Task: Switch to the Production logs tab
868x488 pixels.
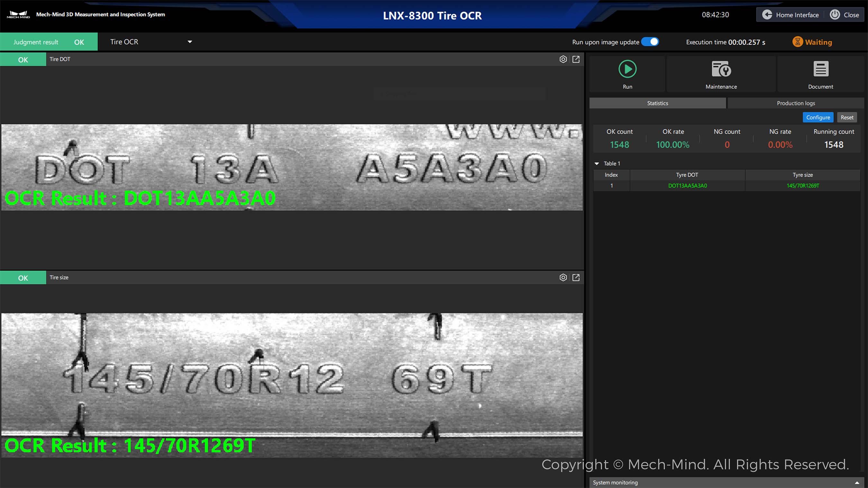Action: pos(796,103)
